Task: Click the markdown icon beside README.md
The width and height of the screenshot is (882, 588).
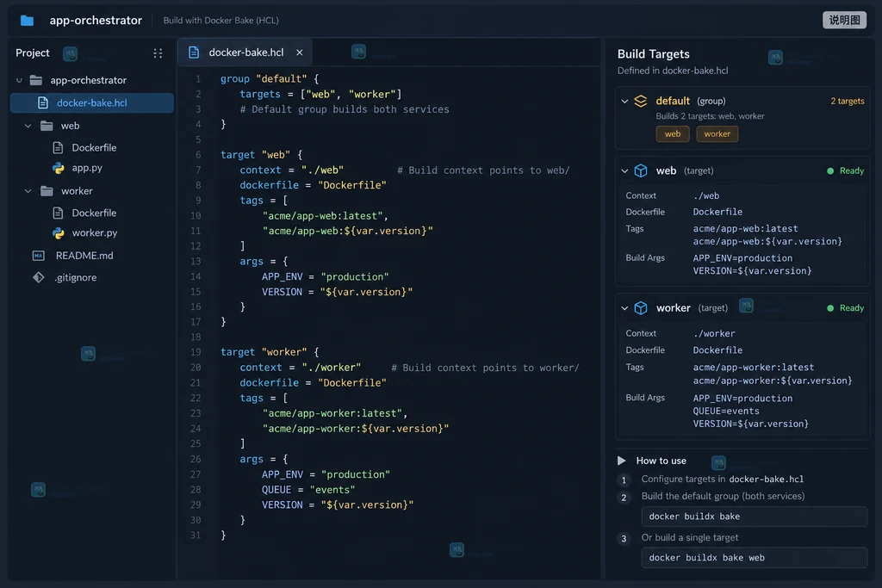Action: coord(38,256)
